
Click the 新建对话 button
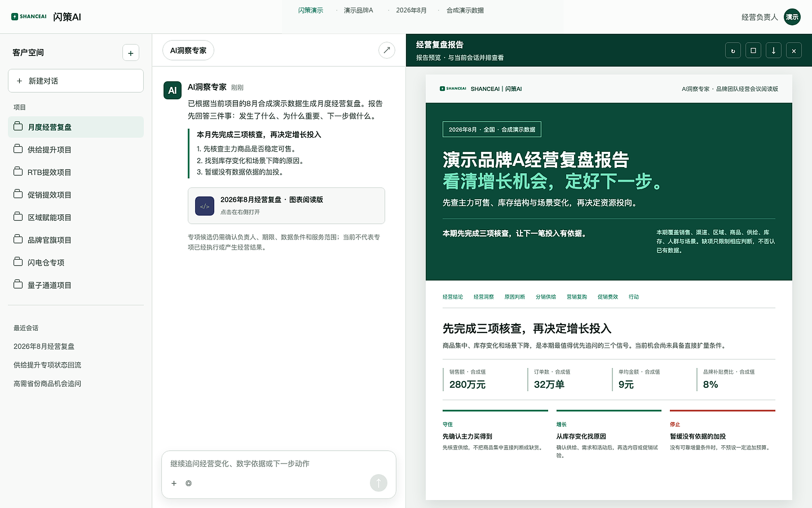click(76, 81)
